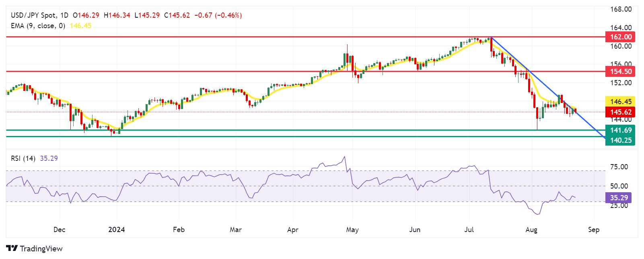Click the yellow EMA value 146.45 in legend

[80, 26]
